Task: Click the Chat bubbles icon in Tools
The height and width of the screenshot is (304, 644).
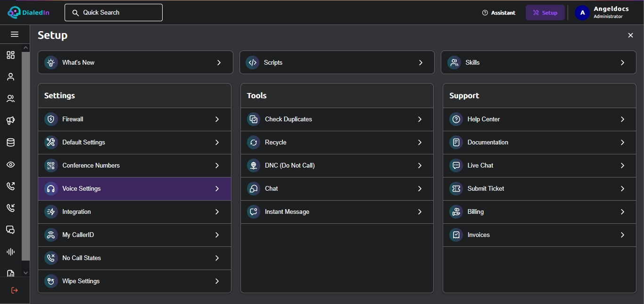Action: coord(254,189)
